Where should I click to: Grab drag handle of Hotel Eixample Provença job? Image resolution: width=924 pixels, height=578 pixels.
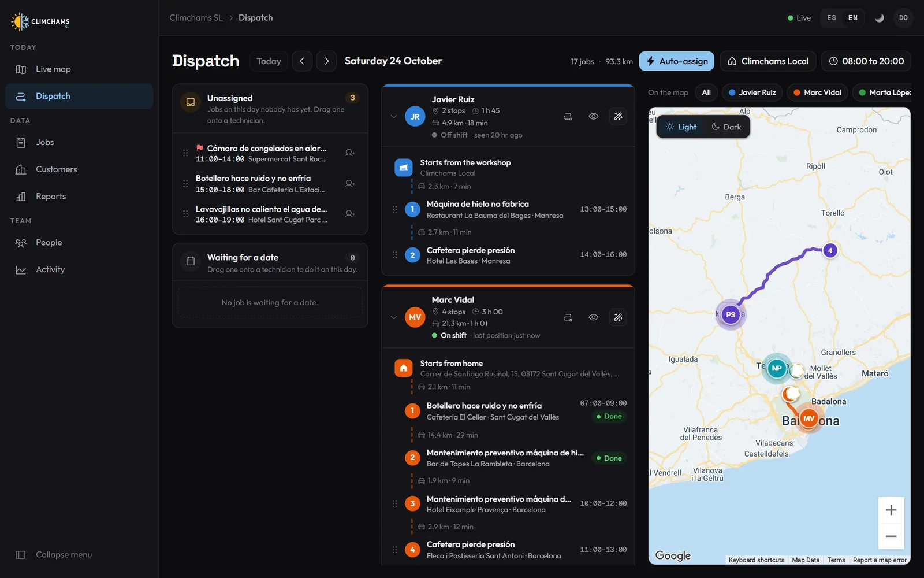coord(394,503)
